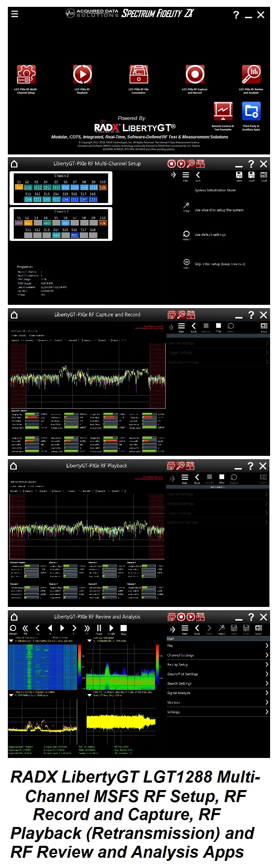The width and height of the screenshot is (280, 868).
Task: Open Main menu in Capture and Record
Action: tap(181, 327)
